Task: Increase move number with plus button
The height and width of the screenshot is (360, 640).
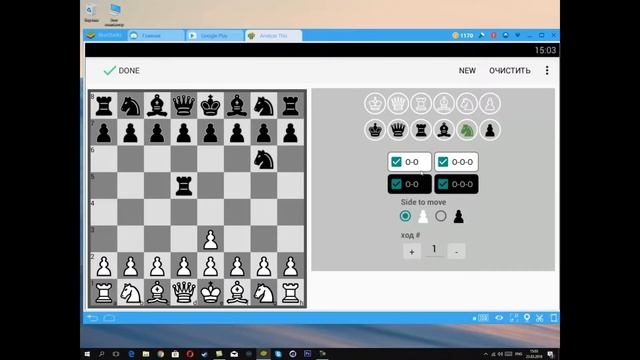Action: pyautogui.click(x=412, y=251)
